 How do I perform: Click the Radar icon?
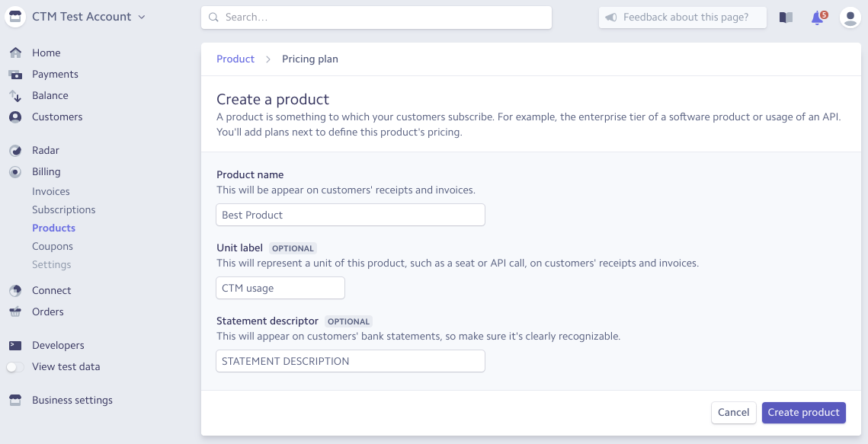[15, 150]
